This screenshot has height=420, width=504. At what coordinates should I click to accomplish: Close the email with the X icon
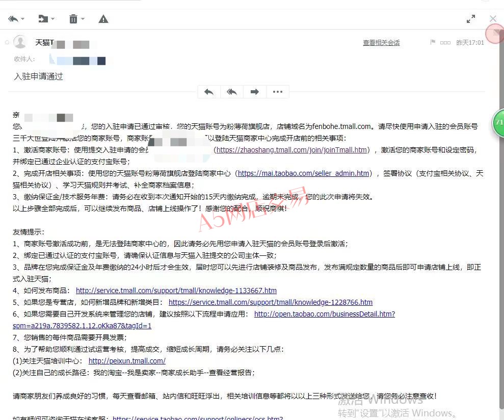(493, 19)
